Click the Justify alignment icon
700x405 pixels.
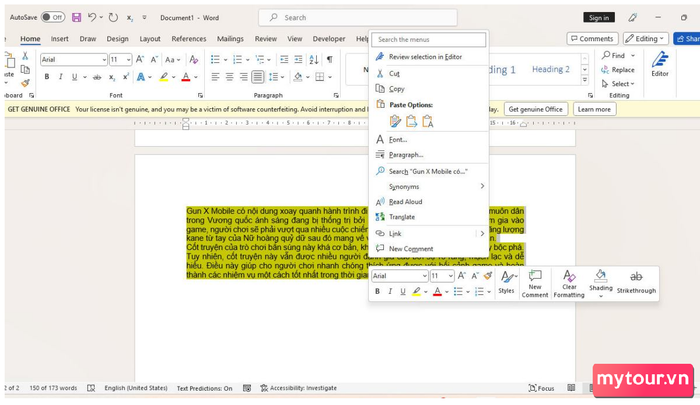[x=258, y=77]
